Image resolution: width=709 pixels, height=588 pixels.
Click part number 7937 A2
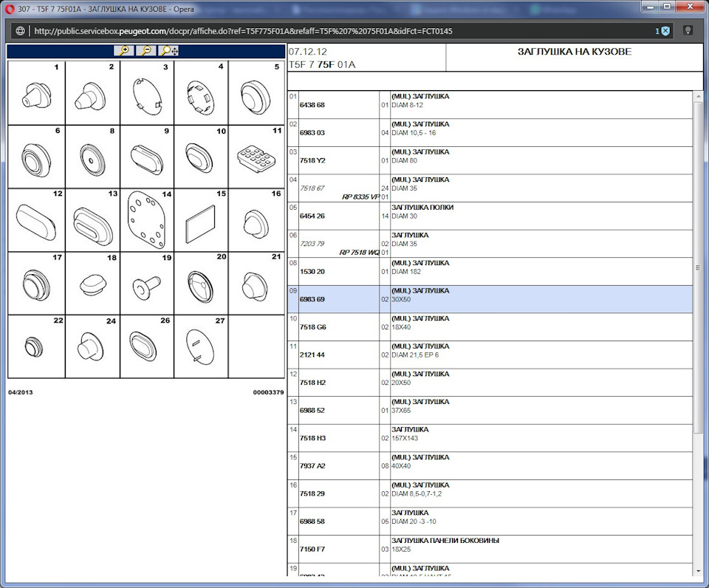point(312,466)
